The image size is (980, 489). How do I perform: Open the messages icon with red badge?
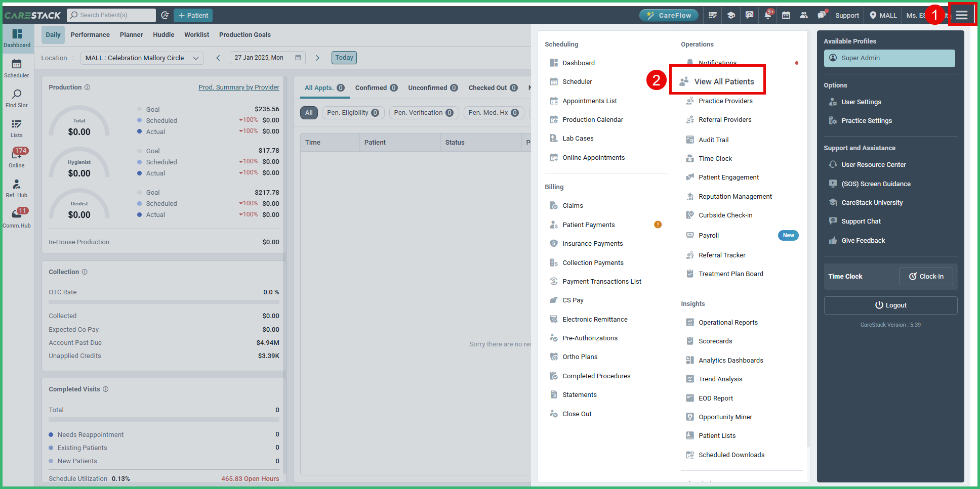(x=822, y=15)
